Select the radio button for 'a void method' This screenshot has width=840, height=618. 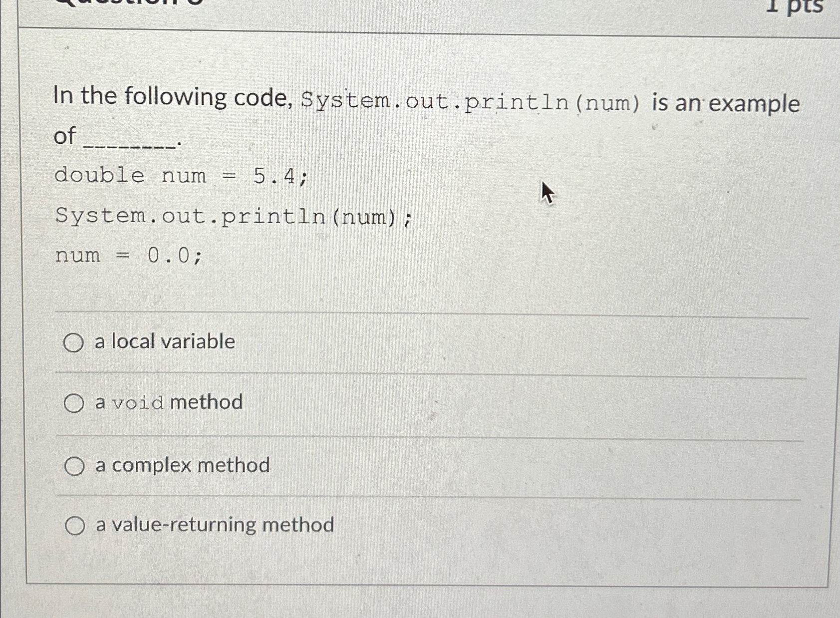[x=74, y=403]
